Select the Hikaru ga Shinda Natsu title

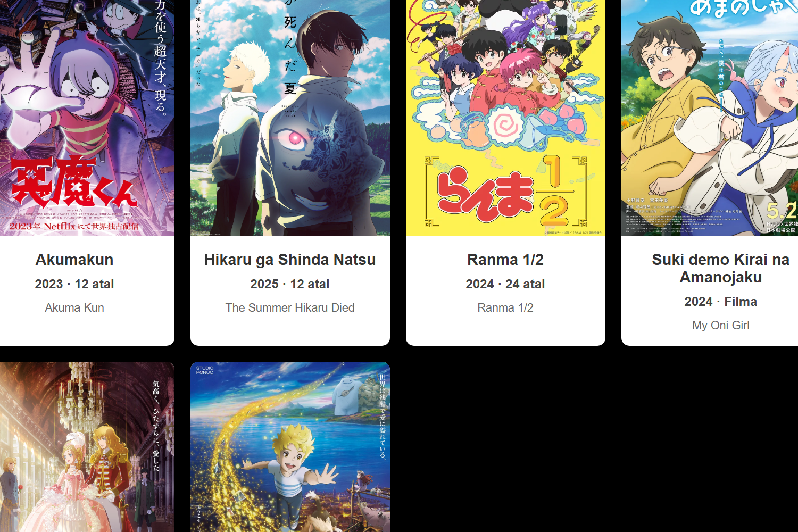290,260
